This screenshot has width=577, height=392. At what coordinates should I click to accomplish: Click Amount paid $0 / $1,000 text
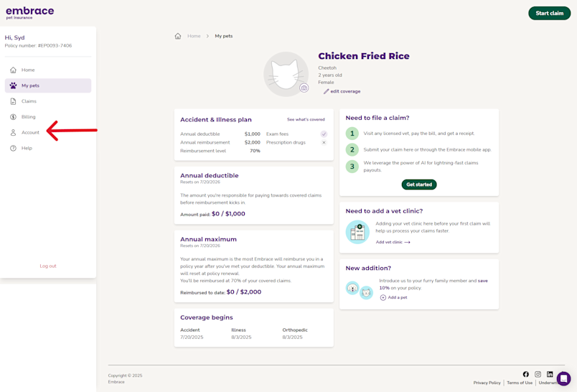212,214
